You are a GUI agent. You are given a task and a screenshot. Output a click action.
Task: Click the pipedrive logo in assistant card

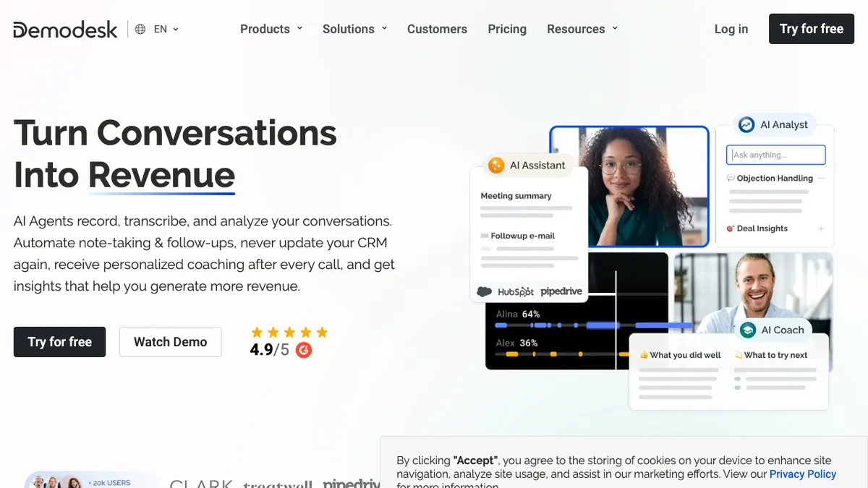tap(561, 292)
